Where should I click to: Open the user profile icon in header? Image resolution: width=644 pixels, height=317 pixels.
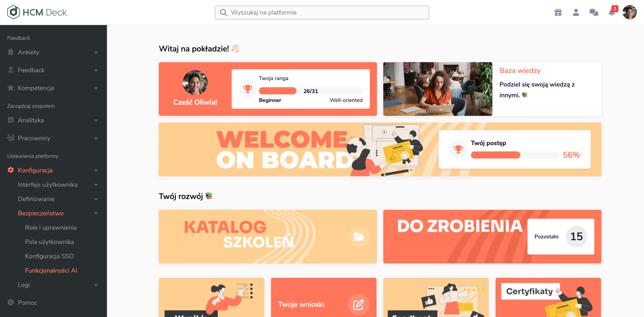pyautogui.click(x=576, y=12)
